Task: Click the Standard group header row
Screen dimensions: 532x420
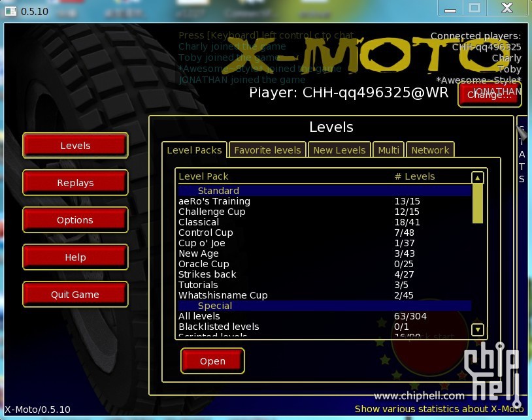Action: 325,191
